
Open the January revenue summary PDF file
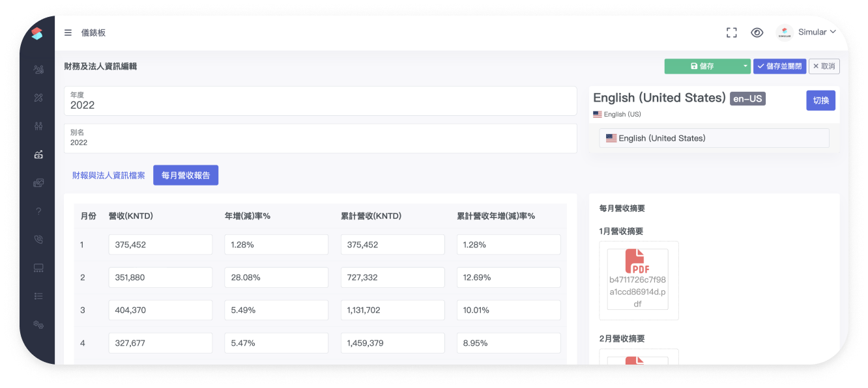coord(637,279)
